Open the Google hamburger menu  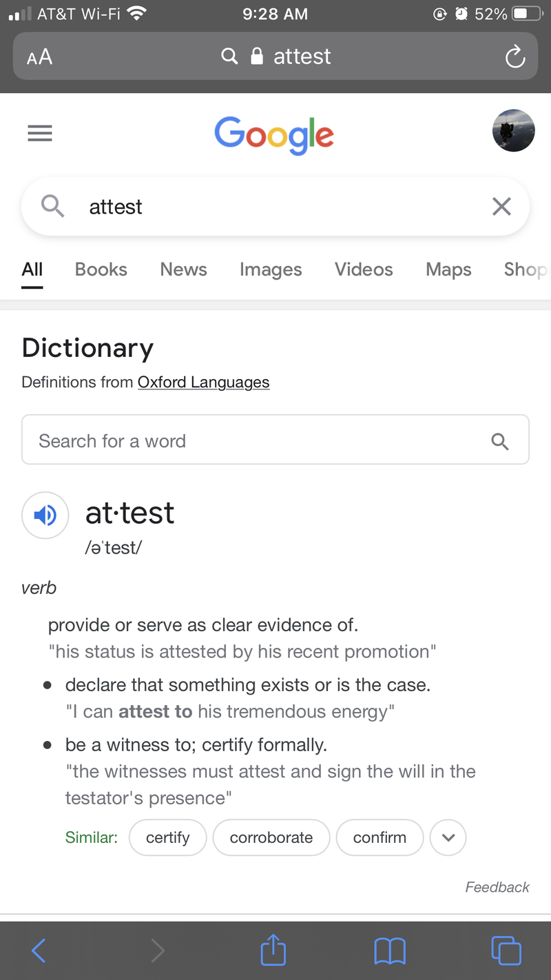[40, 133]
